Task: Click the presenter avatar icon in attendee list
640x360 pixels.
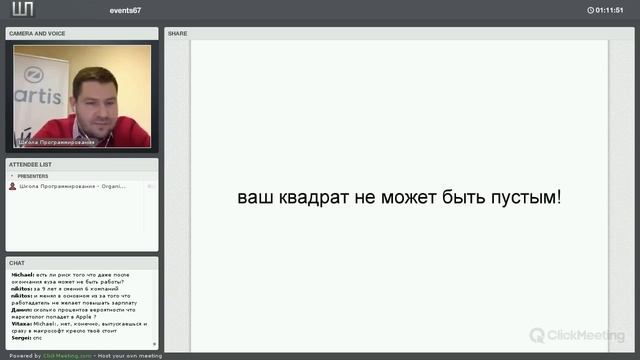Action: (x=13, y=186)
